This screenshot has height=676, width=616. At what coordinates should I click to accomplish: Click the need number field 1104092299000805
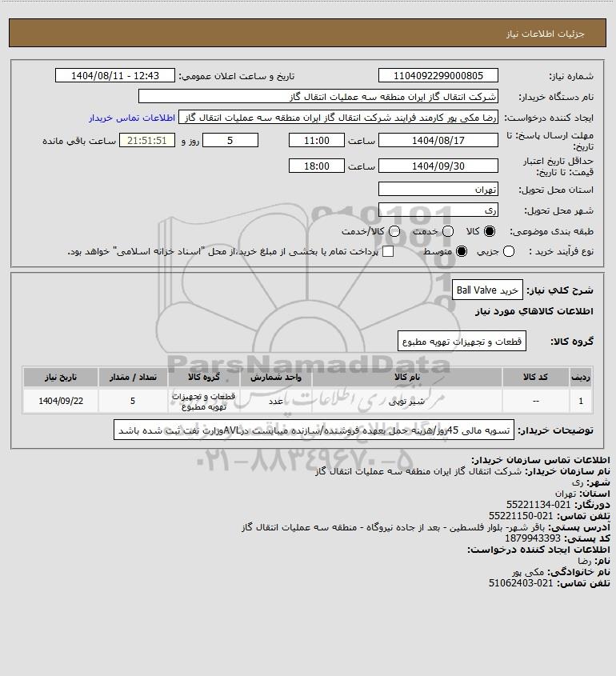coord(438,75)
